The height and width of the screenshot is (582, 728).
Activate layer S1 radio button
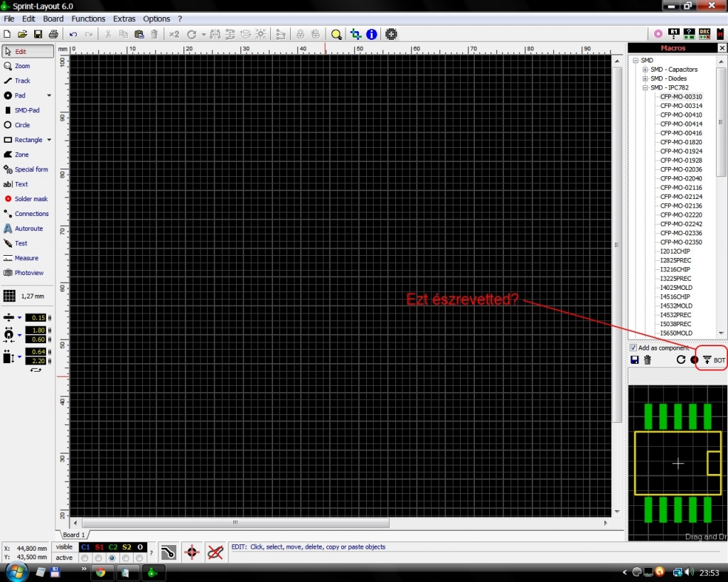pyautogui.click(x=98, y=558)
